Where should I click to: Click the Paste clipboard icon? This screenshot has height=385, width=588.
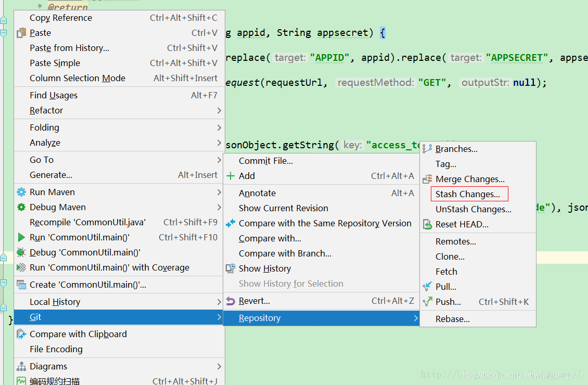pyautogui.click(x=21, y=33)
